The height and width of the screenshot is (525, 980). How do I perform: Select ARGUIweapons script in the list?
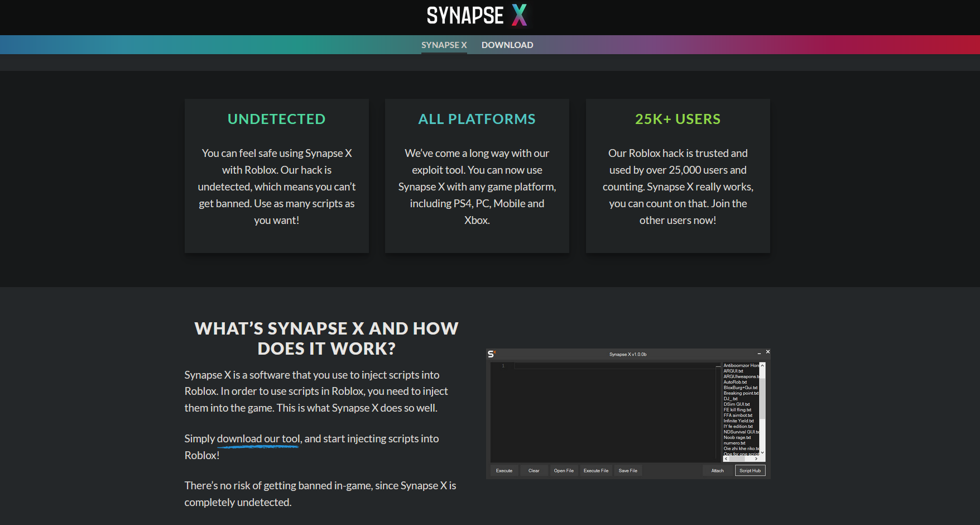741,376
